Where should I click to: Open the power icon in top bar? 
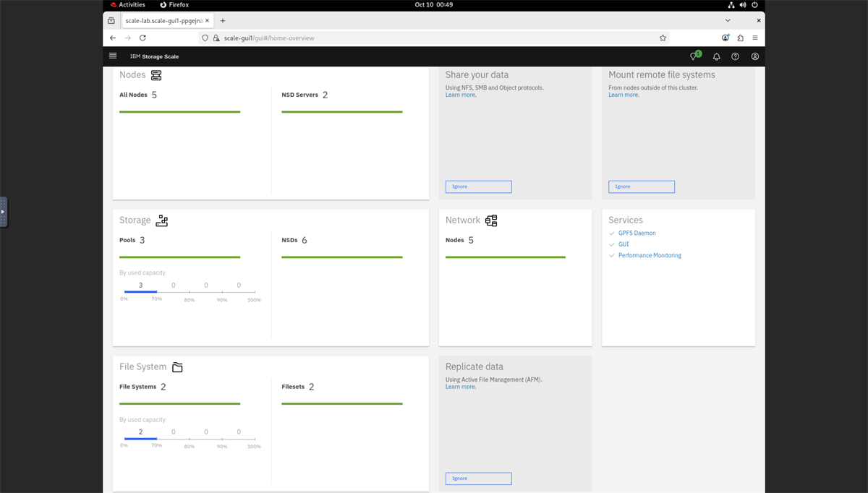[754, 4]
